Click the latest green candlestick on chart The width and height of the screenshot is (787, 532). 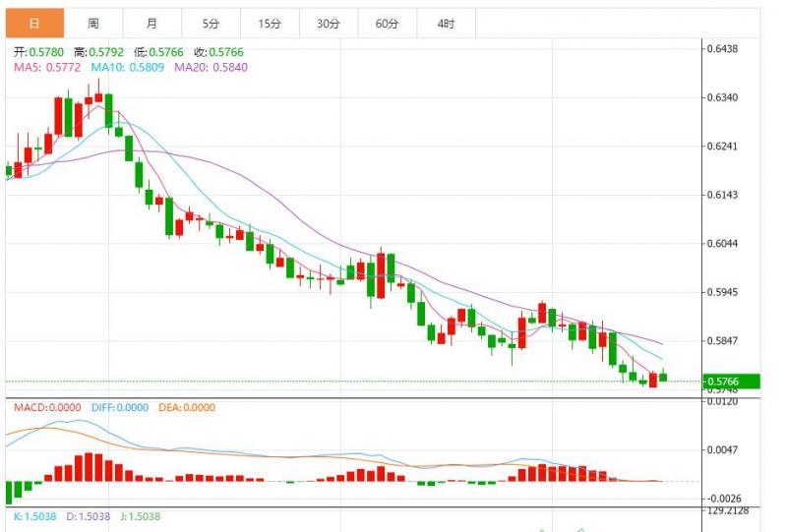(663, 377)
